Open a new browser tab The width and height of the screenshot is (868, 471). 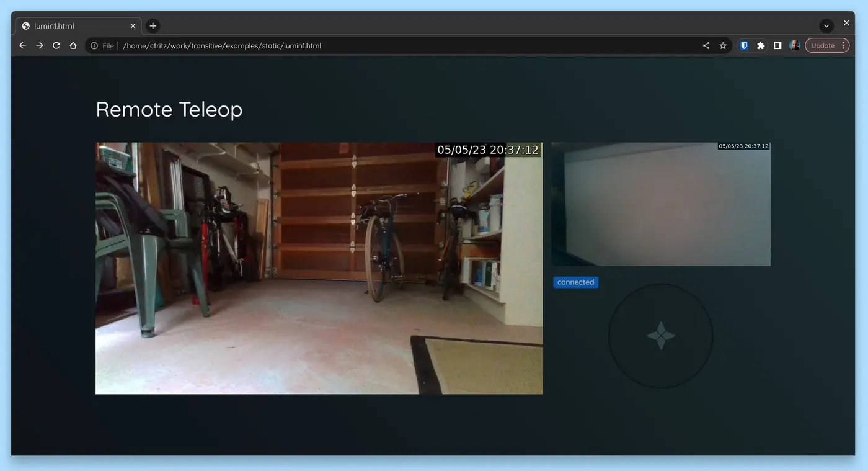(153, 25)
